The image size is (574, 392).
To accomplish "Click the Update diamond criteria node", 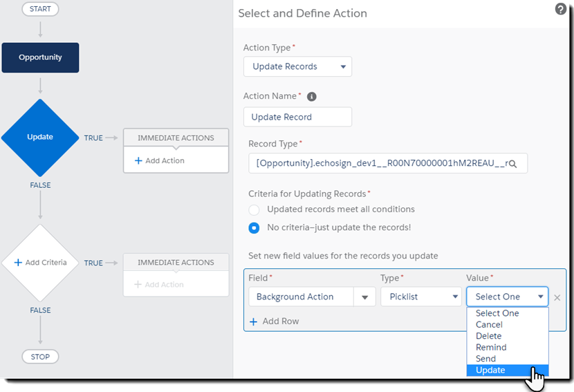I will [40, 137].
